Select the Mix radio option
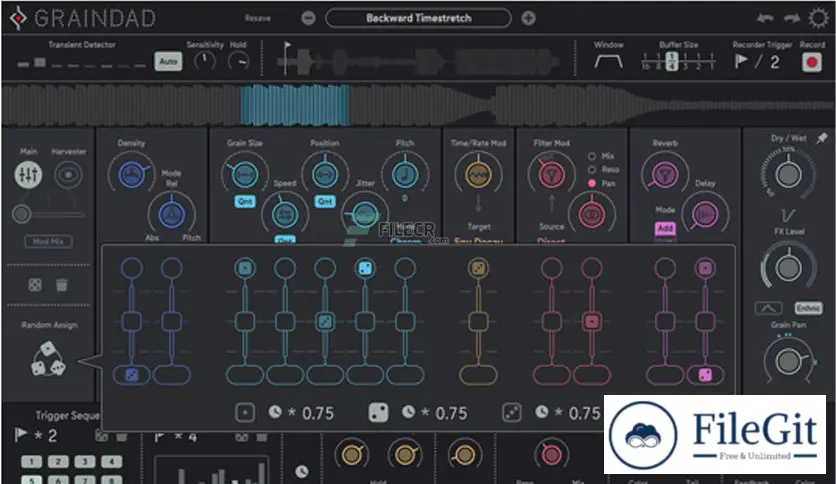This screenshot has width=836, height=484. (591, 156)
